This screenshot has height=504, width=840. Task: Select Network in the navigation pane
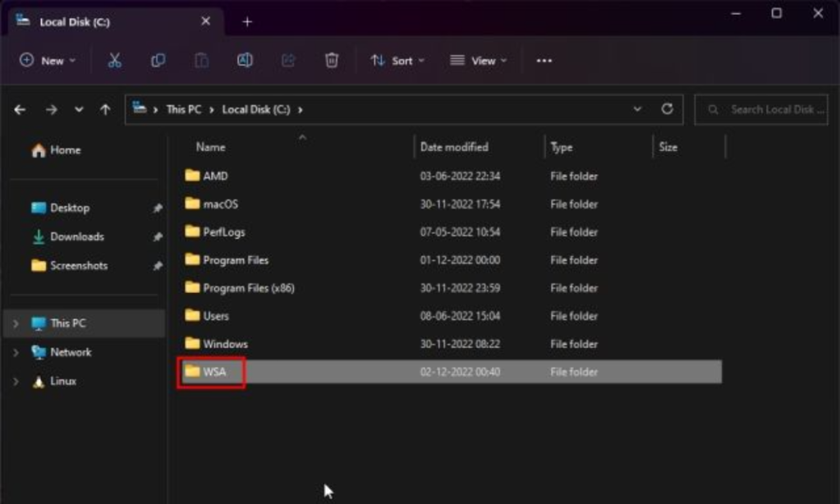[x=61, y=352]
